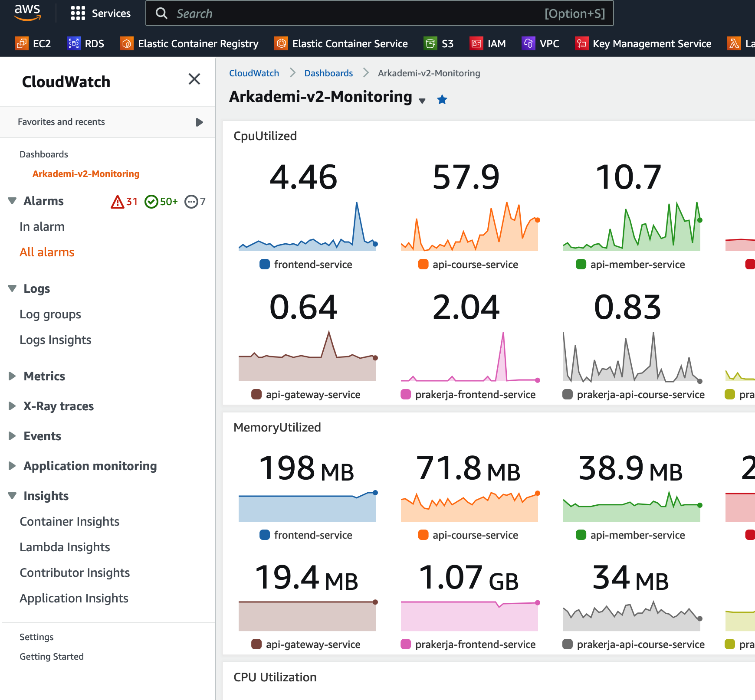Click the CloudWatch breadcrumb link
The height and width of the screenshot is (700, 755).
(x=254, y=73)
